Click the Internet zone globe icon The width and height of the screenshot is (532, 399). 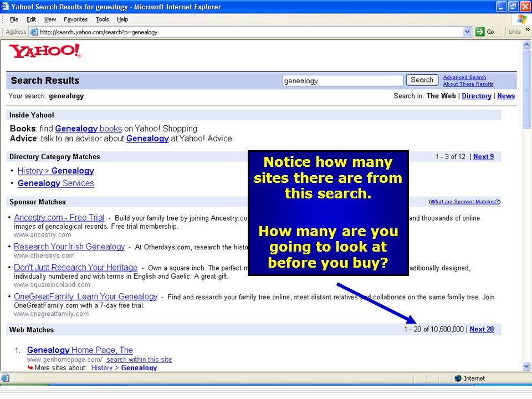(x=458, y=378)
